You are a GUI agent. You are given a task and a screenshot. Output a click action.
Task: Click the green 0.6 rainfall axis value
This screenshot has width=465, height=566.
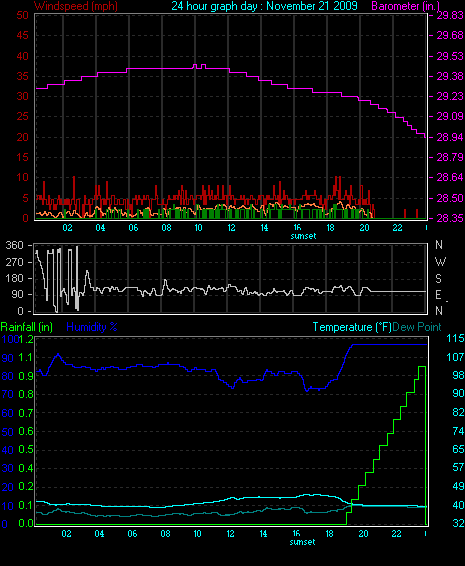pyautogui.click(x=26, y=431)
